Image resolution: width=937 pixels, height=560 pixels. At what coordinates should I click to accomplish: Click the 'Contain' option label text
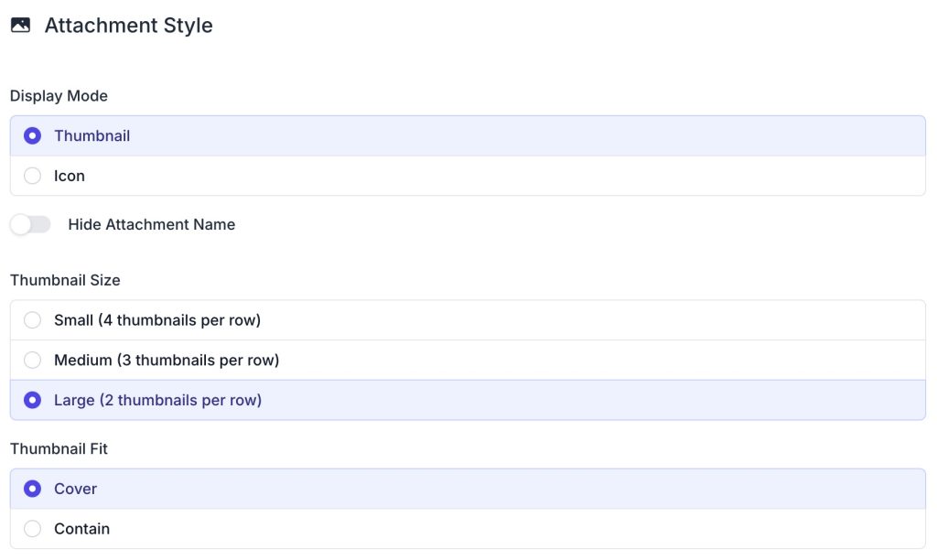pyautogui.click(x=81, y=529)
